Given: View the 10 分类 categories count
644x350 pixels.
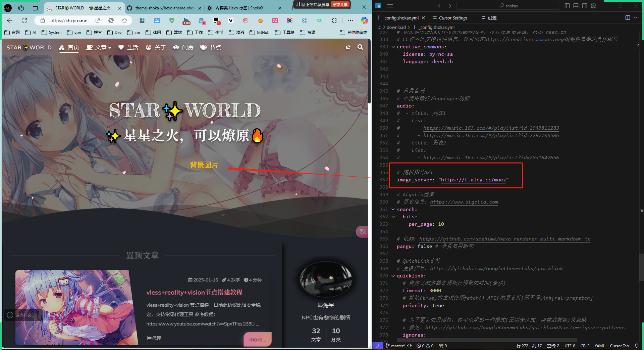Looking at the screenshot, I should pos(336,335).
